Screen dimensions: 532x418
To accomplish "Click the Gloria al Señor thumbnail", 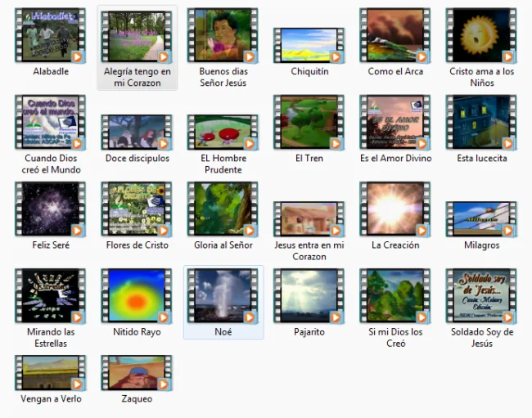I will coord(223,209).
